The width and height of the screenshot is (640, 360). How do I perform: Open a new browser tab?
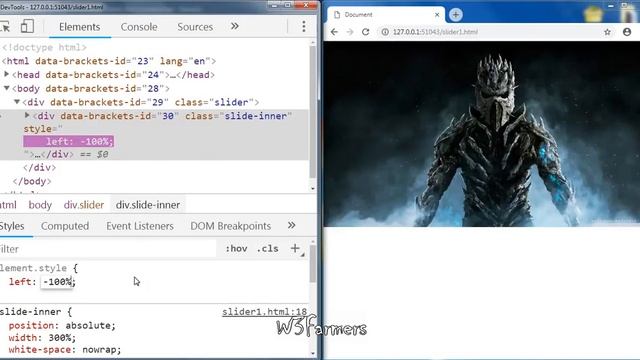pos(456,15)
